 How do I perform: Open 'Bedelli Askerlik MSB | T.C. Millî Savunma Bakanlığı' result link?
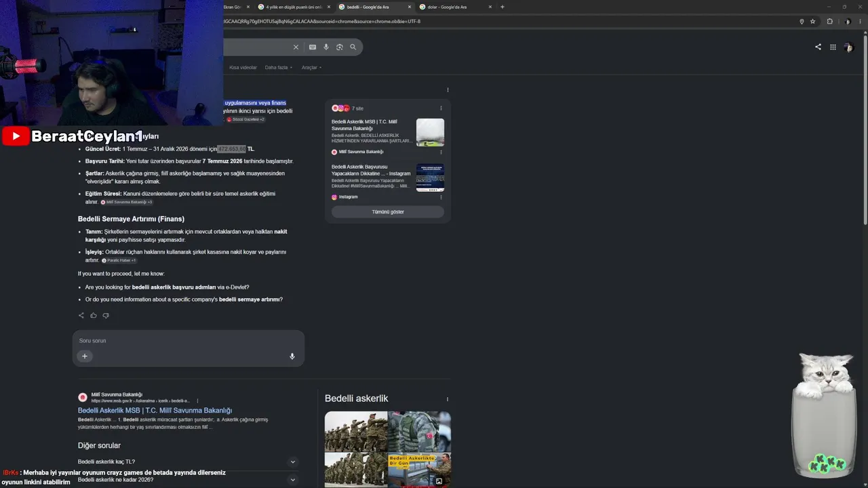click(155, 411)
